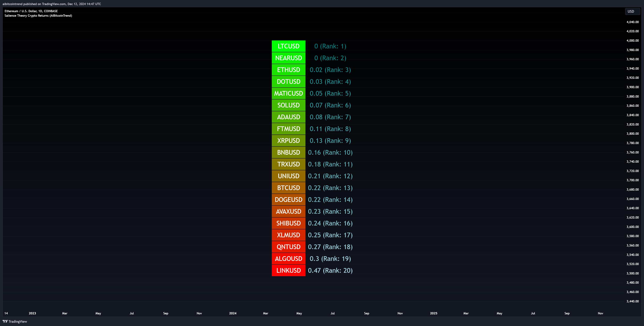This screenshot has height=326, width=644.
Task: Click the QNTUSD symbol cell
Action: pyautogui.click(x=288, y=247)
